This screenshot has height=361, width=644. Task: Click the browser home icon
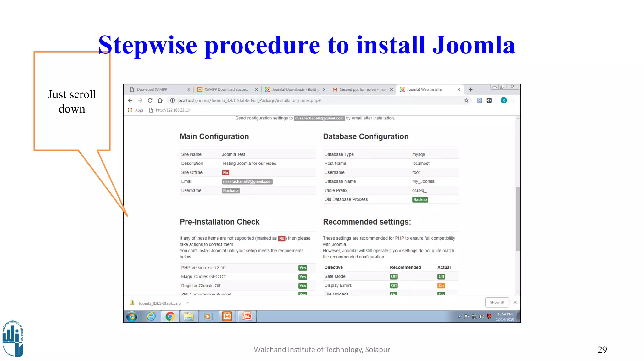tap(160, 100)
